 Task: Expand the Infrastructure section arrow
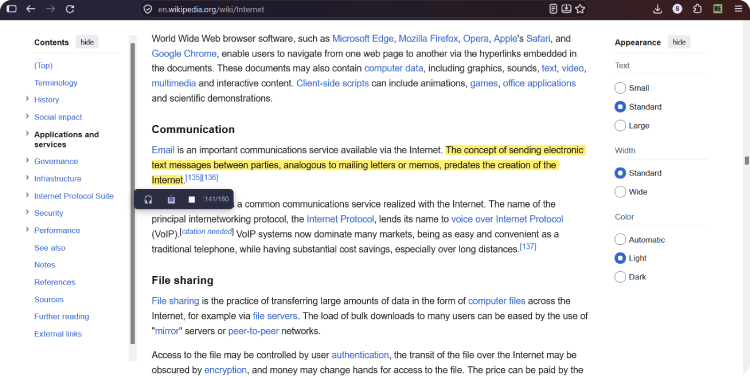point(27,178)
